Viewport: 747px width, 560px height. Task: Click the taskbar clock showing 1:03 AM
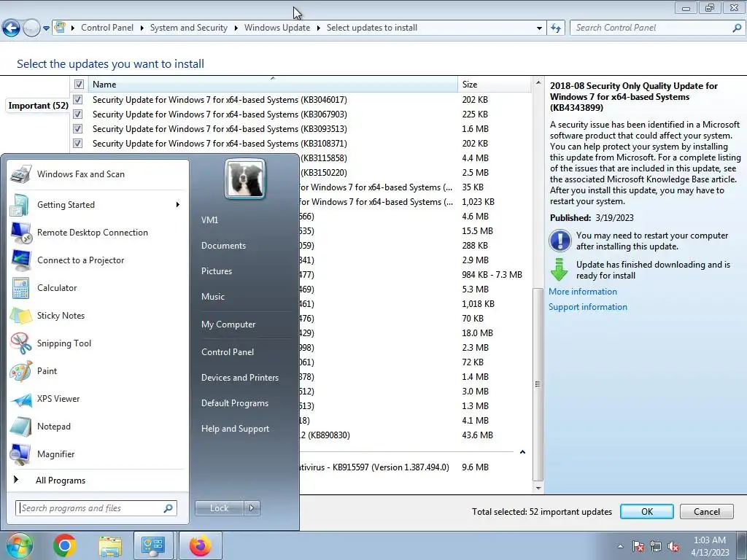point(709,546)
